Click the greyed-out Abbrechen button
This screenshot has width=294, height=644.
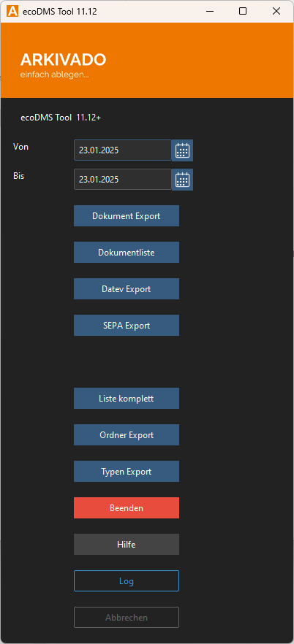pyautogui.click(x=127, y=617)
